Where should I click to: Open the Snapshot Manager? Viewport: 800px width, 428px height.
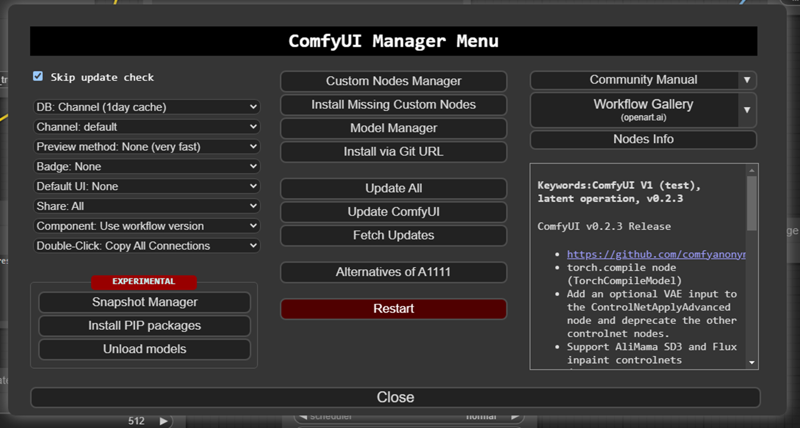pos(144,302)
